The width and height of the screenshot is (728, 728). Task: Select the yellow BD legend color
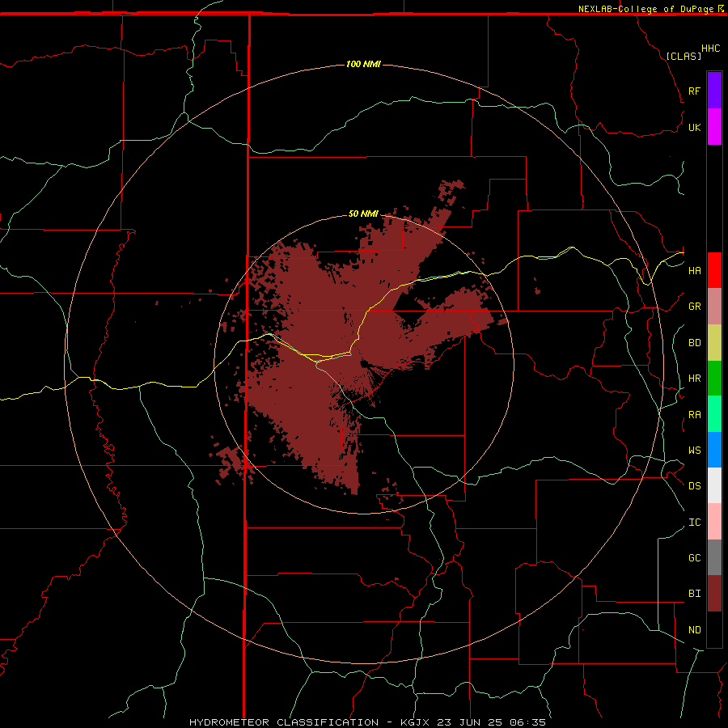click(x=714, y=343)
